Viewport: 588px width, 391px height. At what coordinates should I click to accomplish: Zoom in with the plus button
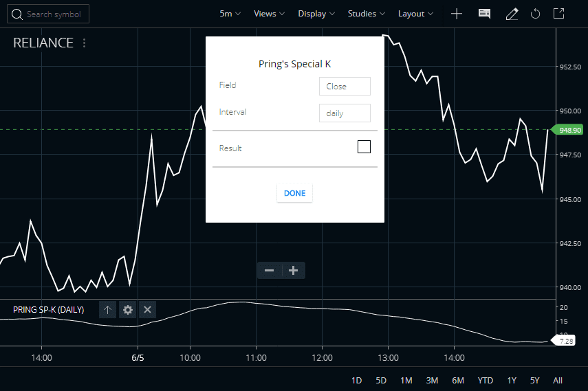(293, 270)
